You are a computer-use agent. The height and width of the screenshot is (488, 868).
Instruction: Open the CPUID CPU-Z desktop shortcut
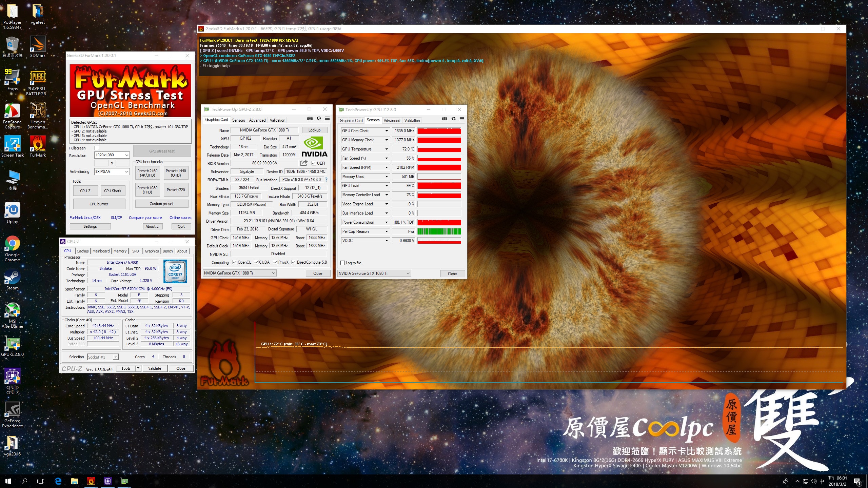click(13, 382)
